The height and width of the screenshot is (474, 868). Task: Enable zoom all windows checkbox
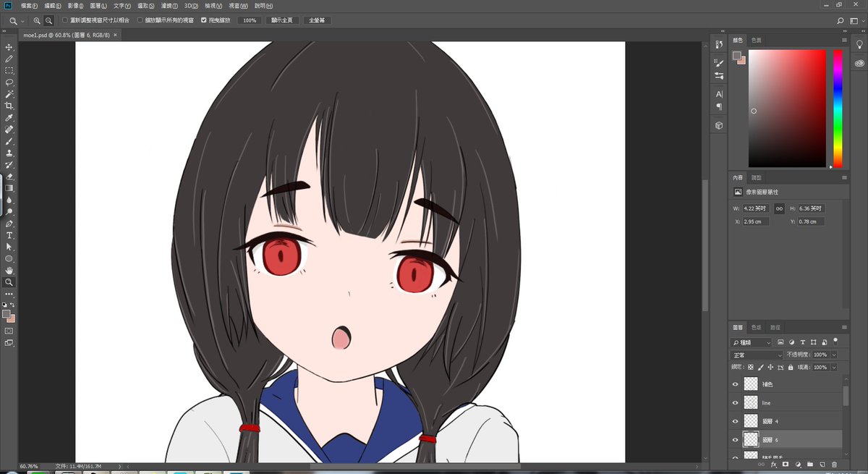pos(140,20)
